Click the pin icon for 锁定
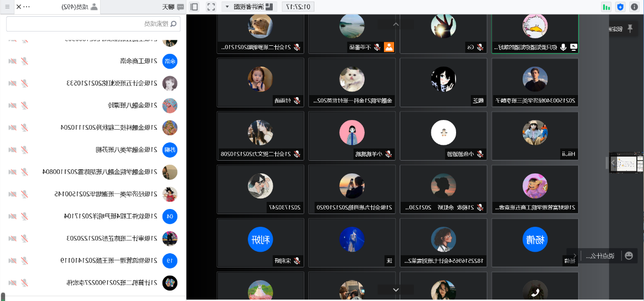Screen dimensions: 644x301 [630, 28]
